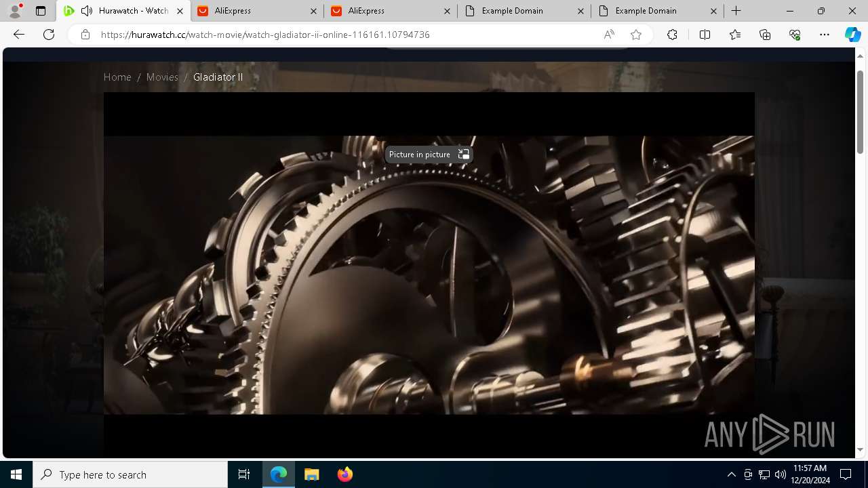Click the Picture in picture button

coord(429,155)
